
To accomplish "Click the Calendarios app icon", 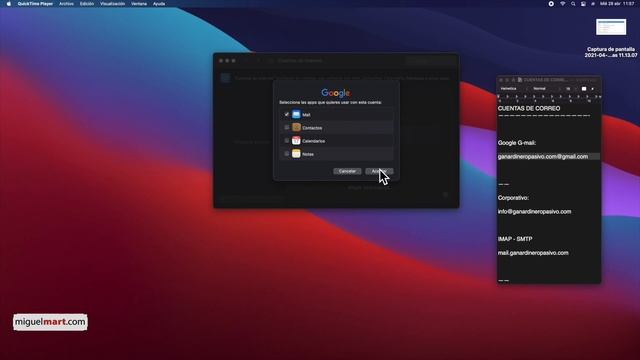I will point(296,140).
